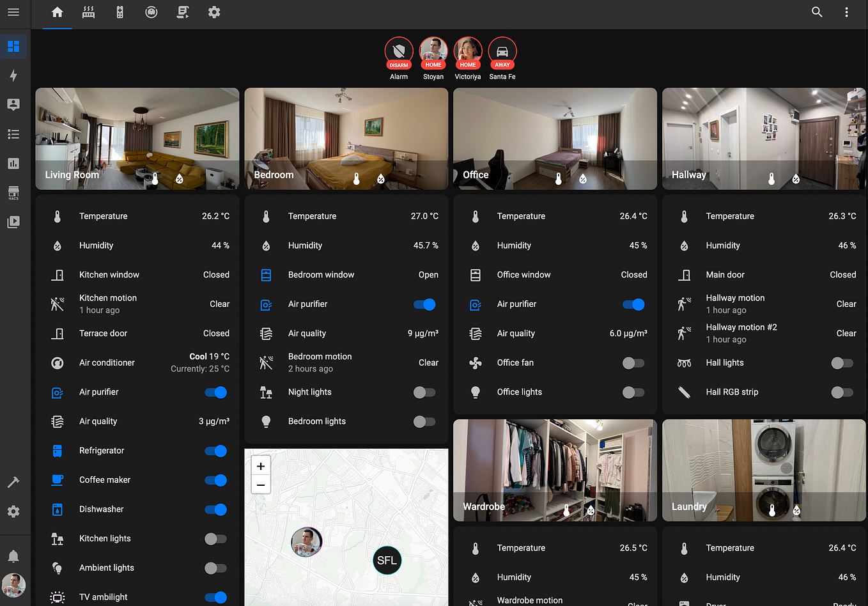Zoom out on the map
Screen dimensions: 868x606
[261, 485]
